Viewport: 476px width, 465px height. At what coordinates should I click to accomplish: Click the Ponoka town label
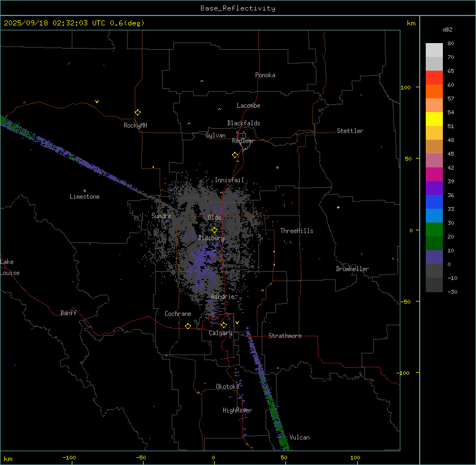point(265,75)
